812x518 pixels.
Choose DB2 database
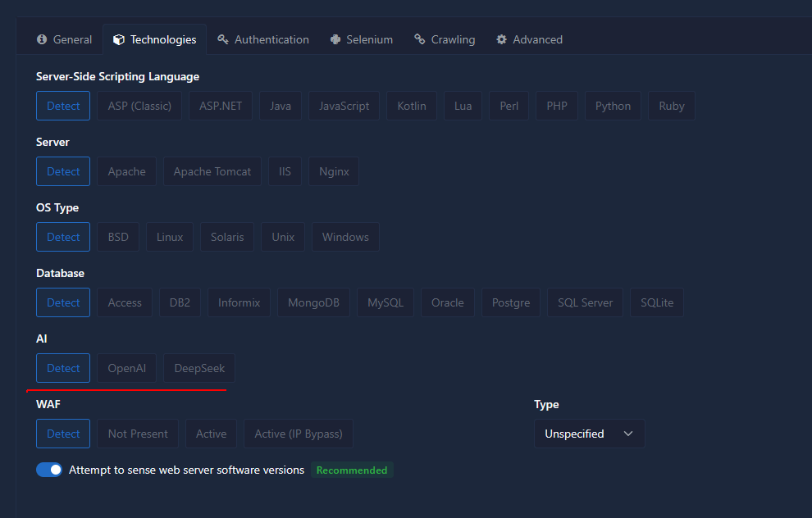180,302
